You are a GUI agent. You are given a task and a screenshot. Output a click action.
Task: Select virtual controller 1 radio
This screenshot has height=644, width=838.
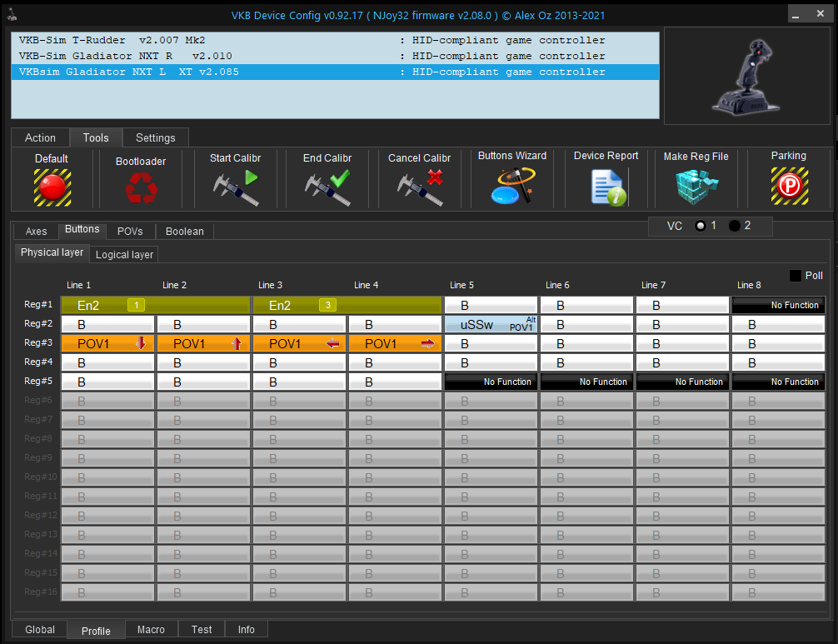coord(700,226)
